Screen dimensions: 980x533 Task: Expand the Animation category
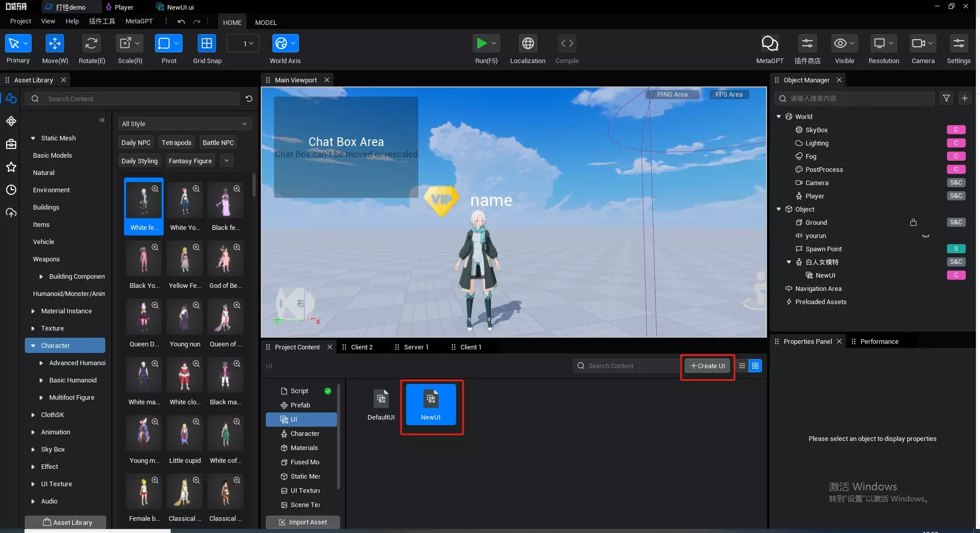coord(33,432)
